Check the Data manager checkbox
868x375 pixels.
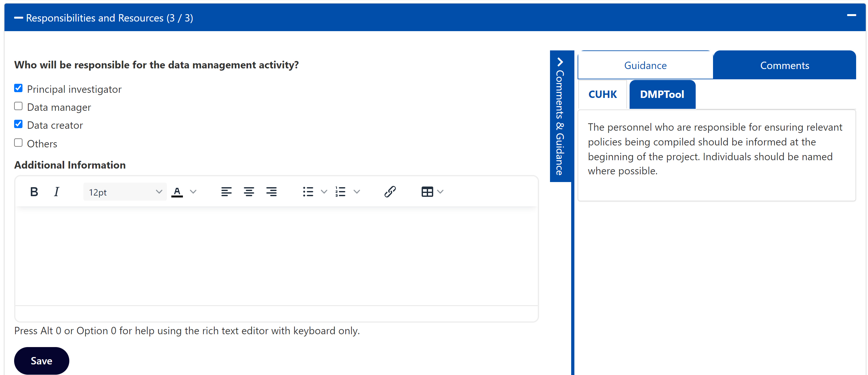pyautogui.click(x=19, y=107)
